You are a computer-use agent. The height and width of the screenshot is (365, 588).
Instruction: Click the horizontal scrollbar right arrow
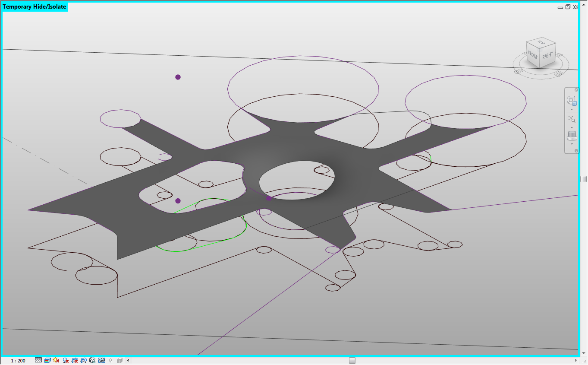[x=576, y=360]
